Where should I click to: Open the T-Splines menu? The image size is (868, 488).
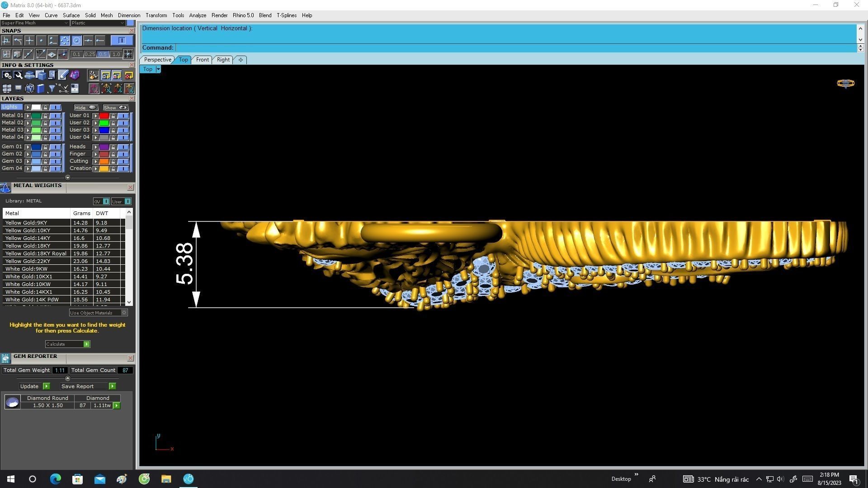(286, 15)
